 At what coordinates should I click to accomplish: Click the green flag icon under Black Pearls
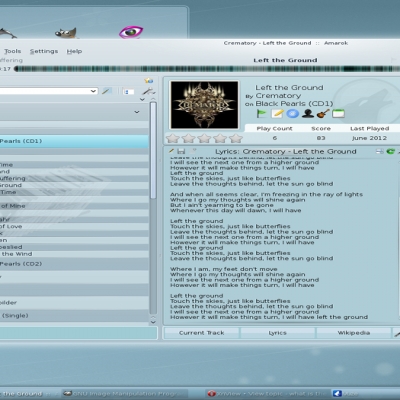262,114
